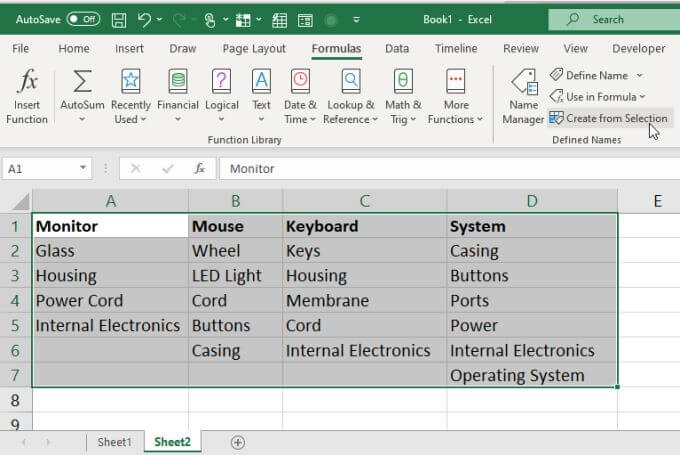
Task: Switch to the Sheet1 tab
Action: [x=114, y=442]
